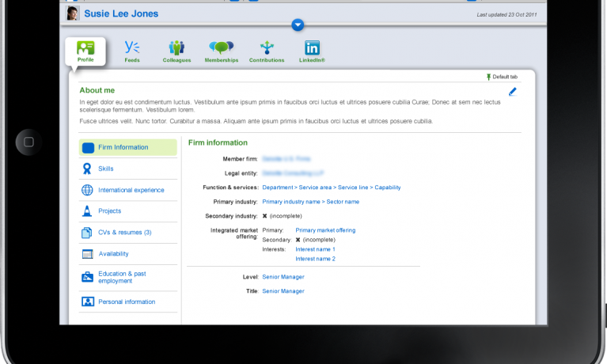The image size is (607, 364).
Task: Expand the blue header dropdown arrow
Action: [x=298, y=25]
